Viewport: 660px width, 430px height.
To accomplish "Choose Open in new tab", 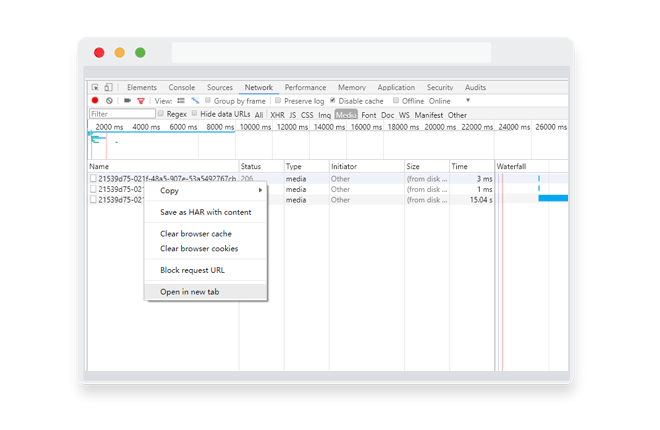I will [x=205, y=292].
